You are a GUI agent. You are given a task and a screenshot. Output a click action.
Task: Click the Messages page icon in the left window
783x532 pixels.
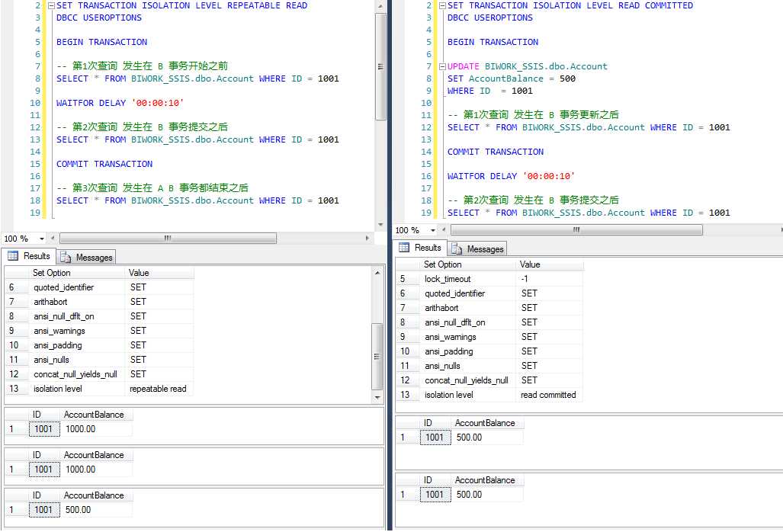click(66, 258)
